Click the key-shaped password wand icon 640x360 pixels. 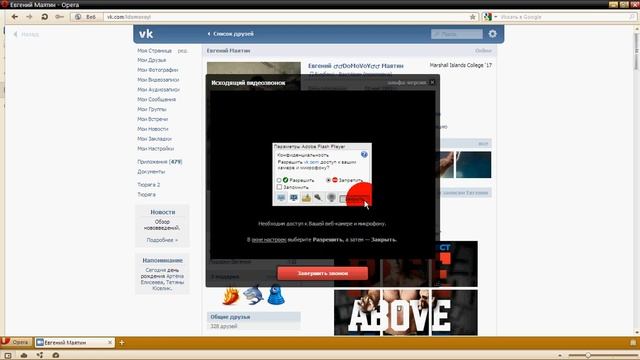coord(60,17)
